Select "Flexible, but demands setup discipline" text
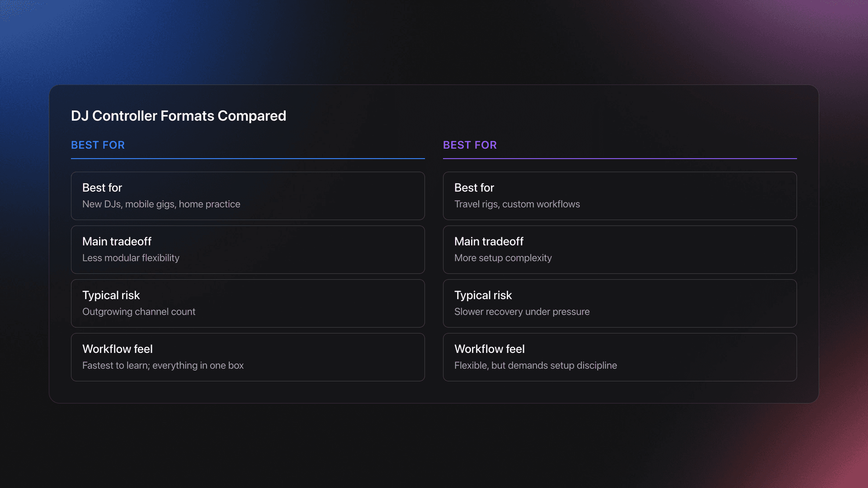This screenshot has height=488, width=868. click(x=535, y=366)
